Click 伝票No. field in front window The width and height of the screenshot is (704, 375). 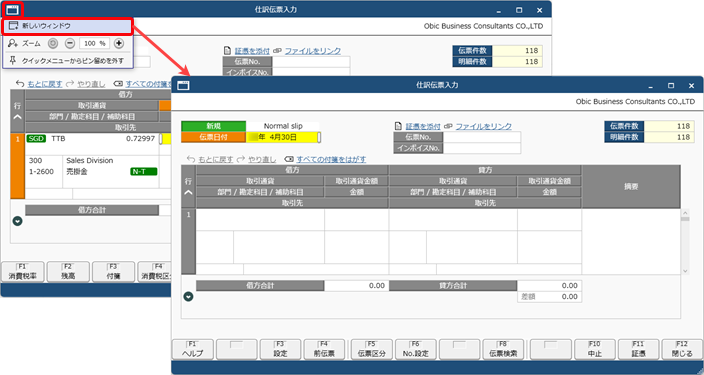click(x=482, y=137)
